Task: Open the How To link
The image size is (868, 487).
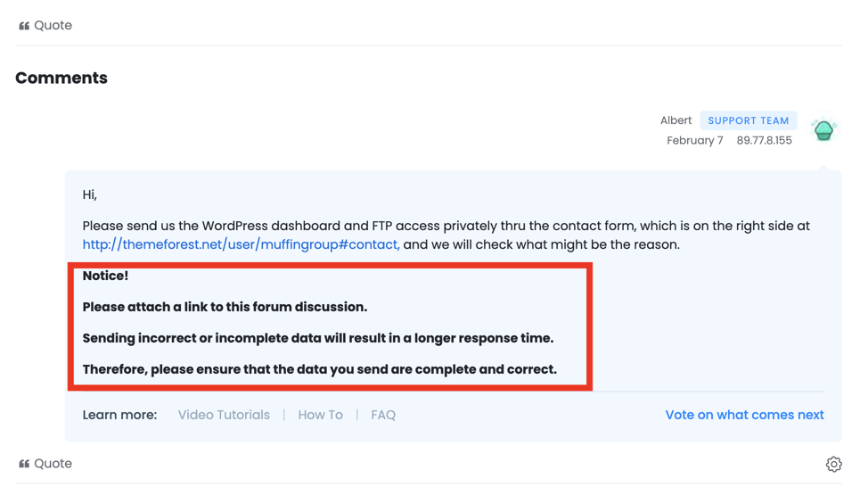Action: click(x=320, y=415)
